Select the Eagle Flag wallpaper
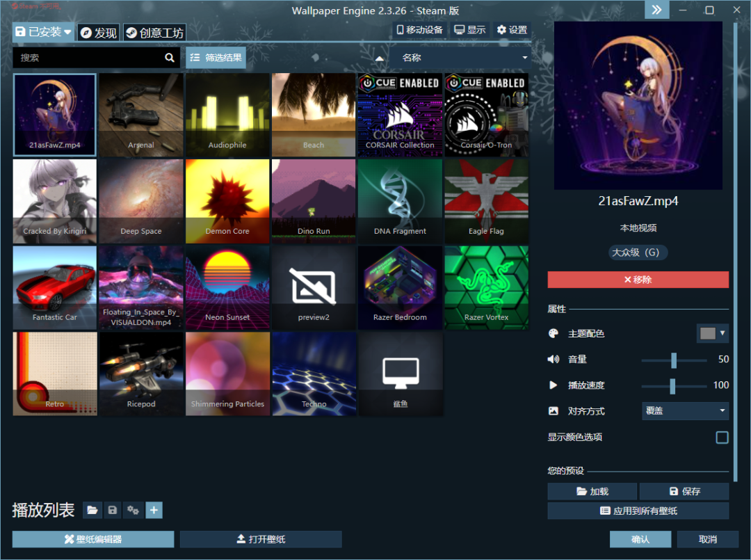This screenshot has width=751, height=560. [x=487, y=201]
